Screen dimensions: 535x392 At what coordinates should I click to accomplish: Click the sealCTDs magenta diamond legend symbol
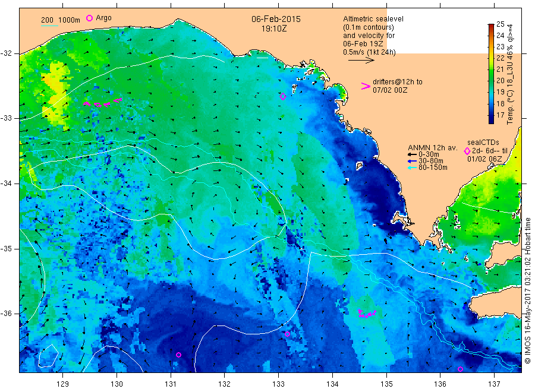click(x=467, y=151)
